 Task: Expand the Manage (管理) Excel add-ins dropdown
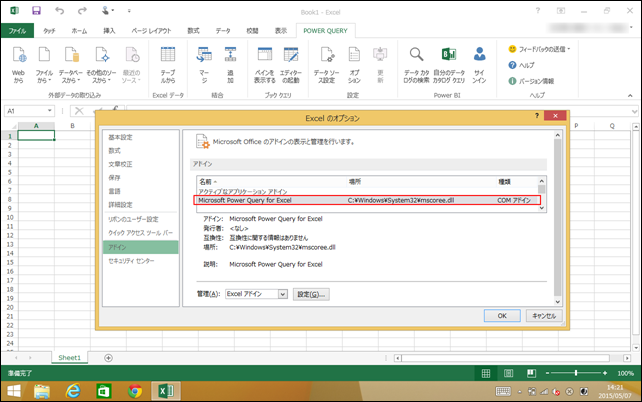tap(283, 294)
